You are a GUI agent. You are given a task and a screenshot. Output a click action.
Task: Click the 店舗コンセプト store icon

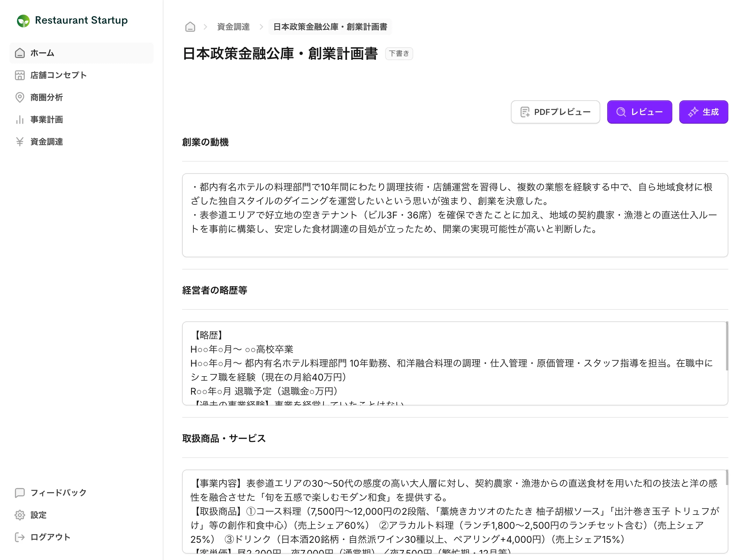[20, 75]
